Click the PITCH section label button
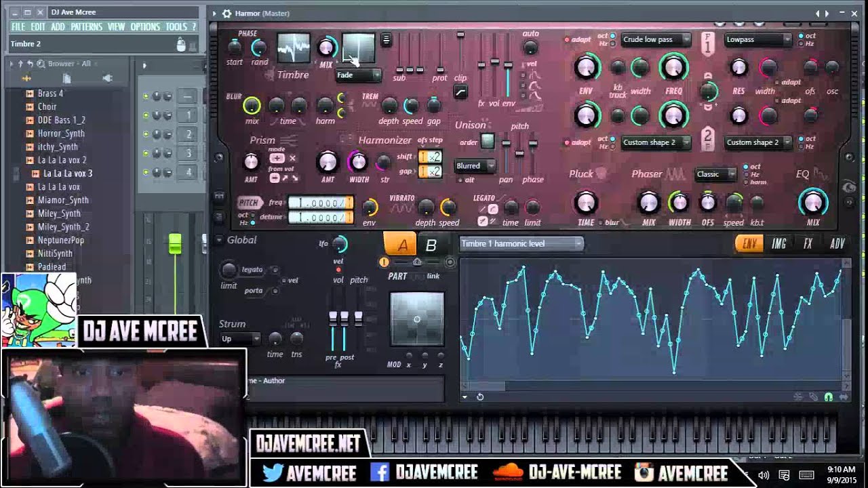868x488 pixels. click(250, 203)
